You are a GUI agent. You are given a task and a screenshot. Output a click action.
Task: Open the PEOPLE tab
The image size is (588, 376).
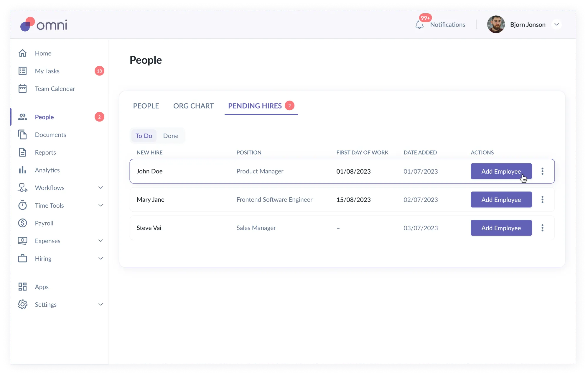(146, 106)
